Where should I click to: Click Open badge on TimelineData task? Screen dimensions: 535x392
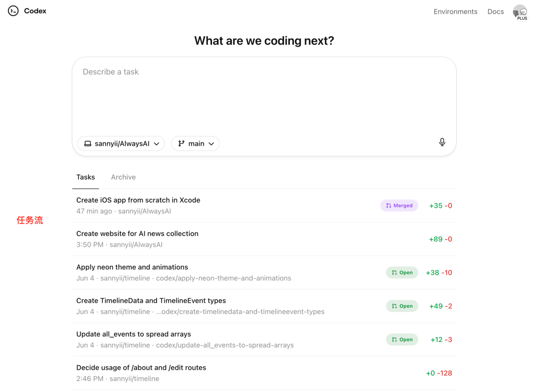(402, 306)
